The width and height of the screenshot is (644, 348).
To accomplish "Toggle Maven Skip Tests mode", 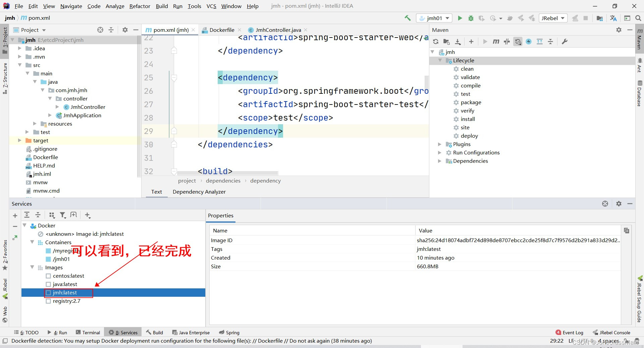I will click(x=529, y=42).
